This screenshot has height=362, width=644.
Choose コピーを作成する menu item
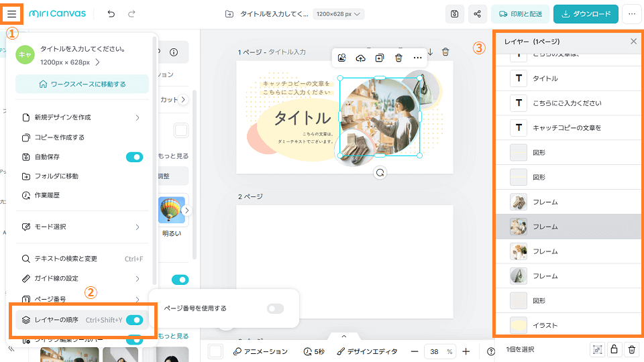pos(59,137)
